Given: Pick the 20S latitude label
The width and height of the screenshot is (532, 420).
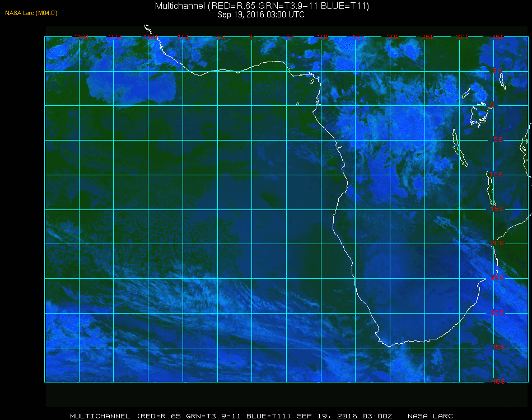Looking at the screenshot, I should tap(497, 243).
